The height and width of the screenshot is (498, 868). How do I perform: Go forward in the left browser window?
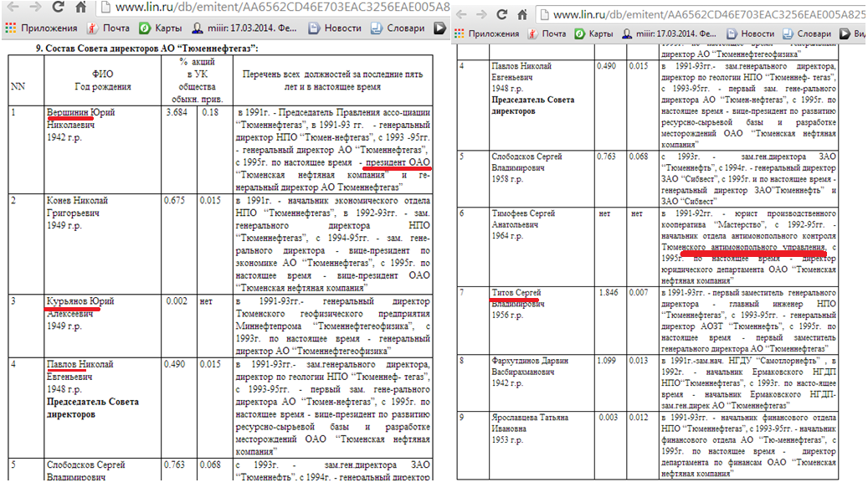[x=35, y=7]
